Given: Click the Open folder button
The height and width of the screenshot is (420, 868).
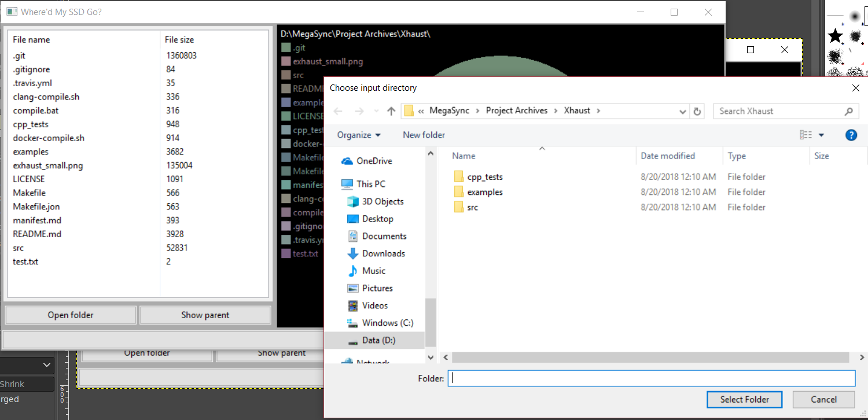Looking at the screenshot, I should [71, 315].
